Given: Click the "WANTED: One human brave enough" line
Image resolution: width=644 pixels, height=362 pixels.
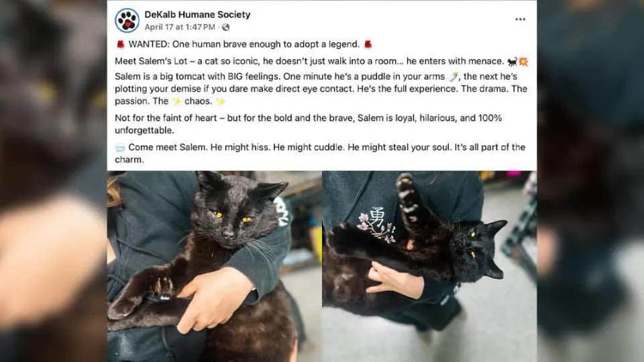Looking at the screenshot, I should 244,44.
